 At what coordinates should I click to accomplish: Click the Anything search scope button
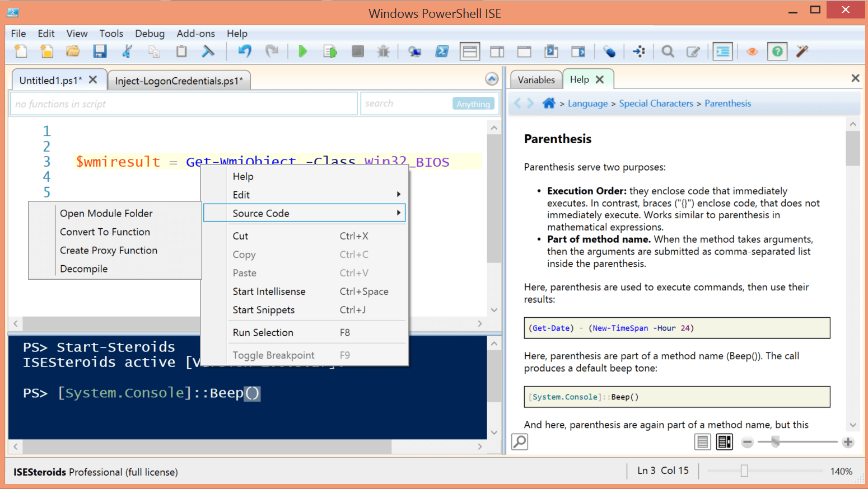[x=473, y=104]
